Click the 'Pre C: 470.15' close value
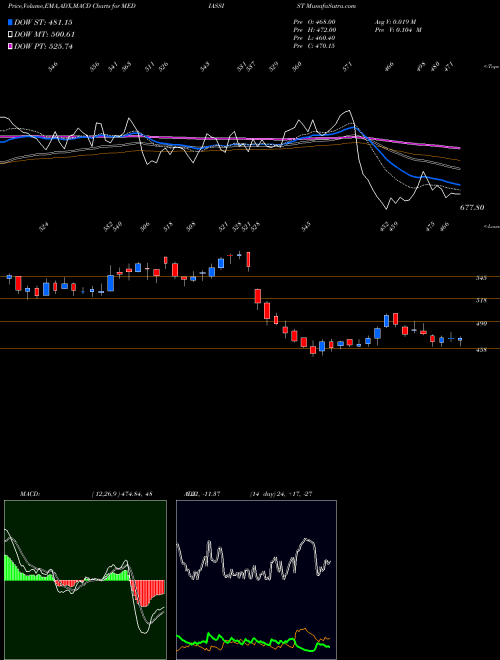The width and height of the screenshot is (500, 660). [x=314, y=46]
